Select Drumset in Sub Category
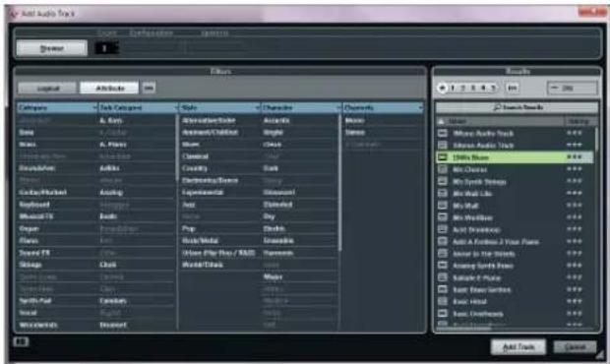The width and height of the screenshot is (610, 364). coord(113,325)
